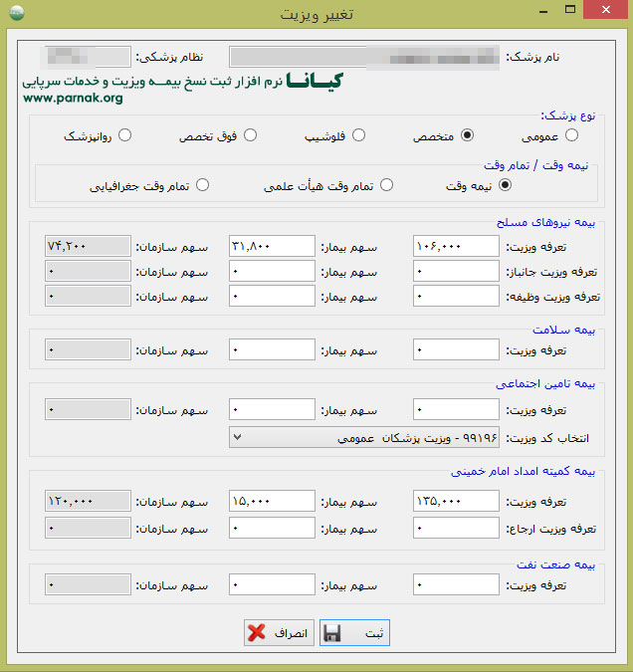
Task: Select تمام وقت هیأت علمی option
Action: [x=387, y=184]
